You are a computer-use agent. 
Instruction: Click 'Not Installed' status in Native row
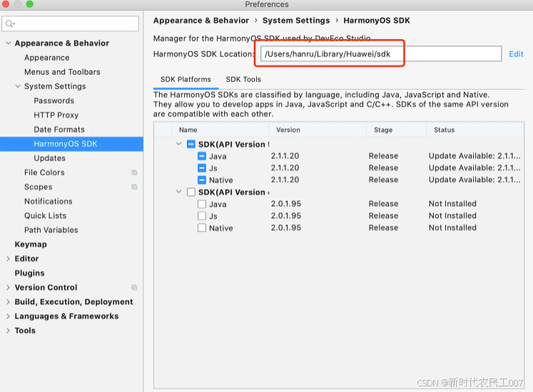(452, 227)
